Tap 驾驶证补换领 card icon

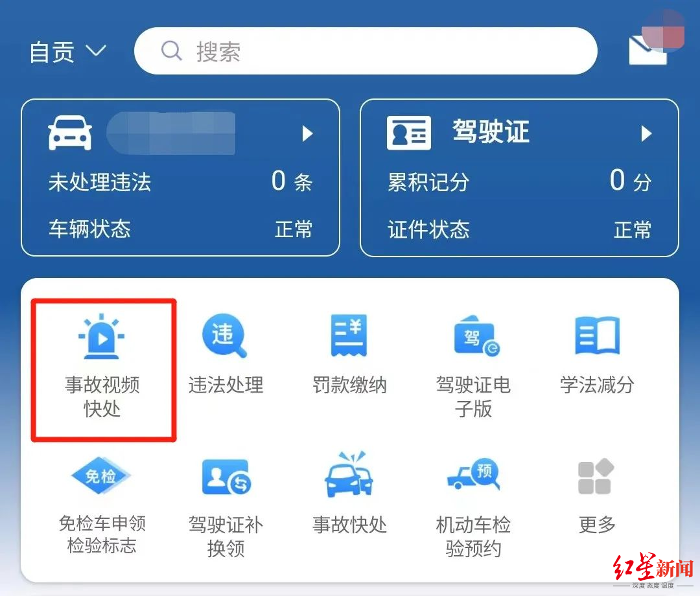pos(226,477)
